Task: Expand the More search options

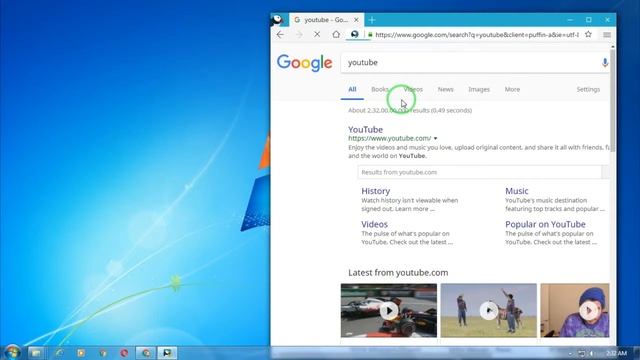Action: click(x=512, y=89)
